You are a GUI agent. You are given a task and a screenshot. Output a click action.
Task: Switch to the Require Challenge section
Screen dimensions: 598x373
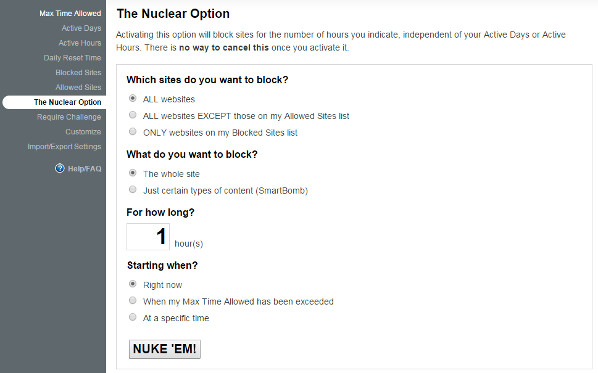click(69, 117)
